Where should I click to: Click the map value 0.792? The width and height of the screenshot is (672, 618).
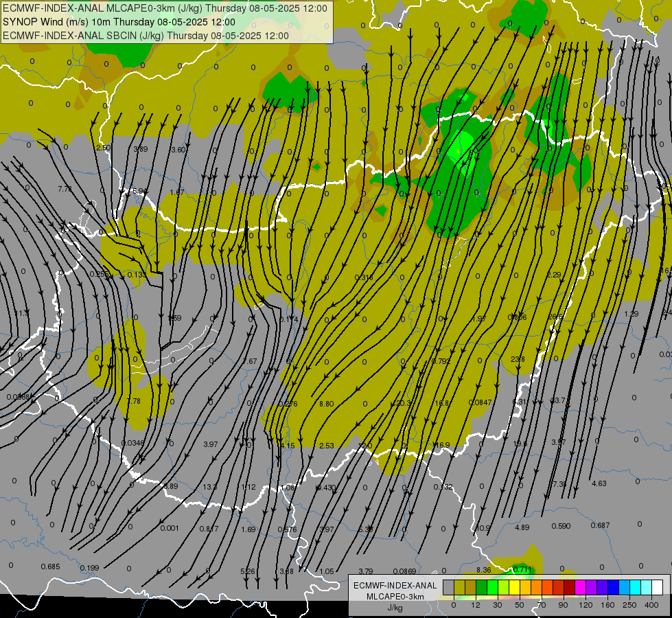click(x=441, y=361)
